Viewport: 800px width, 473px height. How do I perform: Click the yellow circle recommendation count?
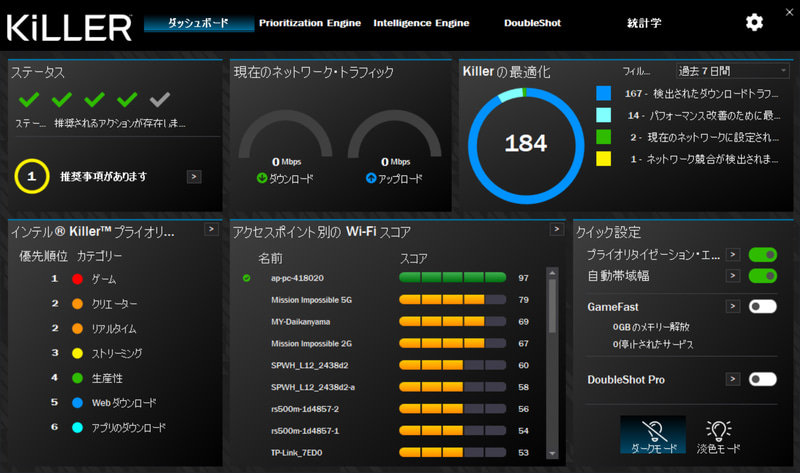(32, 177)
